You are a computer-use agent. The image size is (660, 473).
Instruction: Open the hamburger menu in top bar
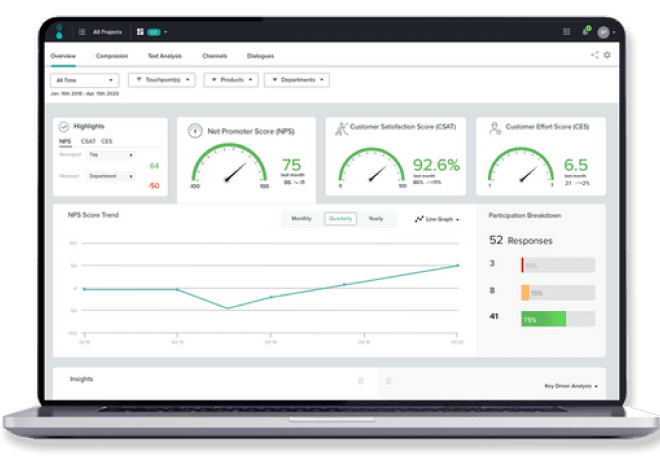coord(82,32)
